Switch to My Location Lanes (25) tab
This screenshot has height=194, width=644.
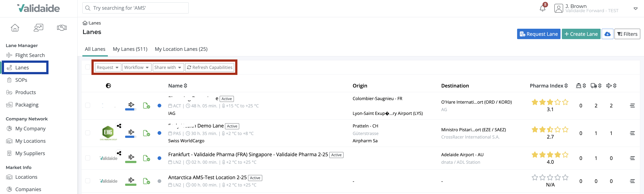[x=181, y=49]
